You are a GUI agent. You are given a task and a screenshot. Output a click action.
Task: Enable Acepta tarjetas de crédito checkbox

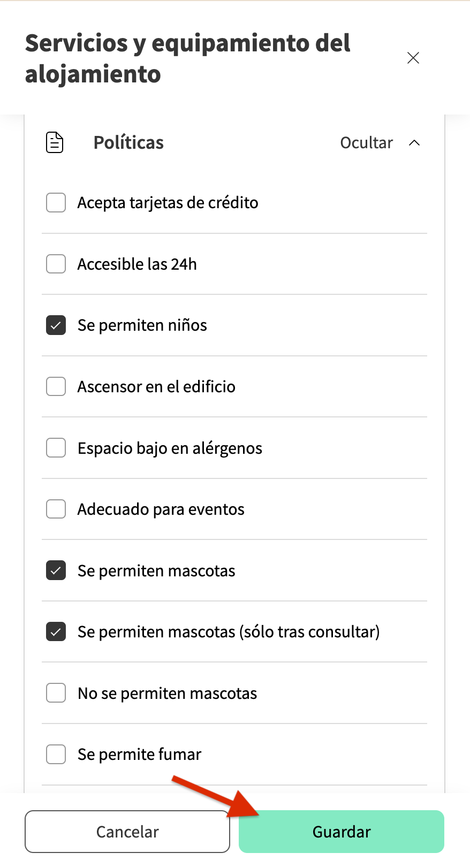(56, 203)
